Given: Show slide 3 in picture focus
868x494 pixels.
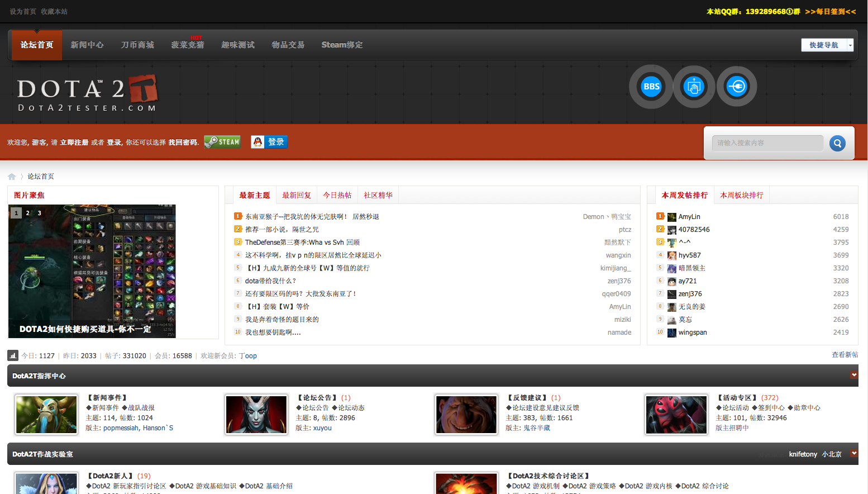Looking at the screenshot, I should [x=40, y=213].
